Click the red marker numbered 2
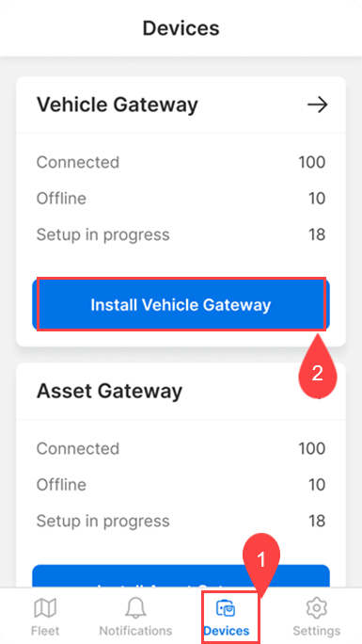Screen dimensions: 362x644 click(x=317, y=369)
